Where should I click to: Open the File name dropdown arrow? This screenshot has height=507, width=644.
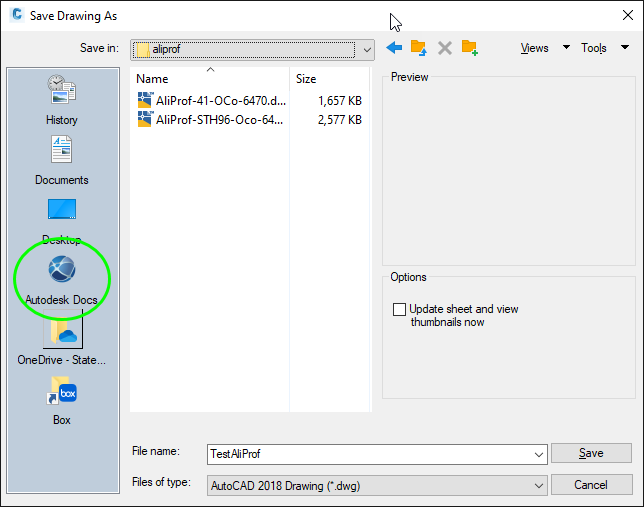point(539,454)
